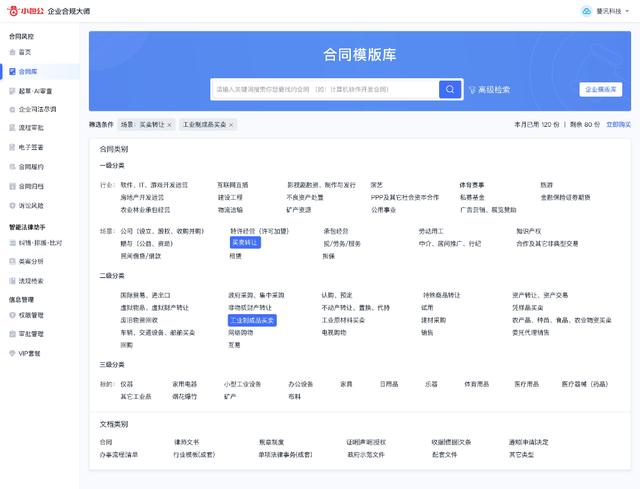Select second-level category 政府采购、集中采购
640x489 pixels.
coord(256,295)
